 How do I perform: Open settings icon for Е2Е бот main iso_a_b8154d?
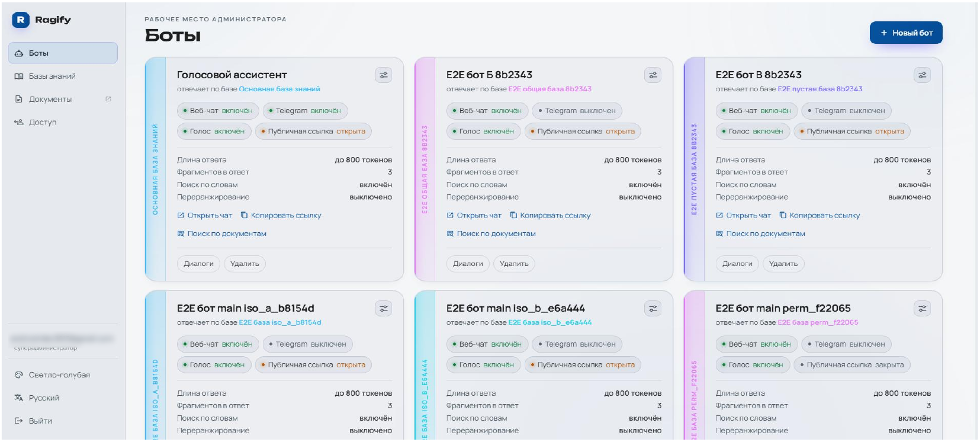(x=384, y=309)
